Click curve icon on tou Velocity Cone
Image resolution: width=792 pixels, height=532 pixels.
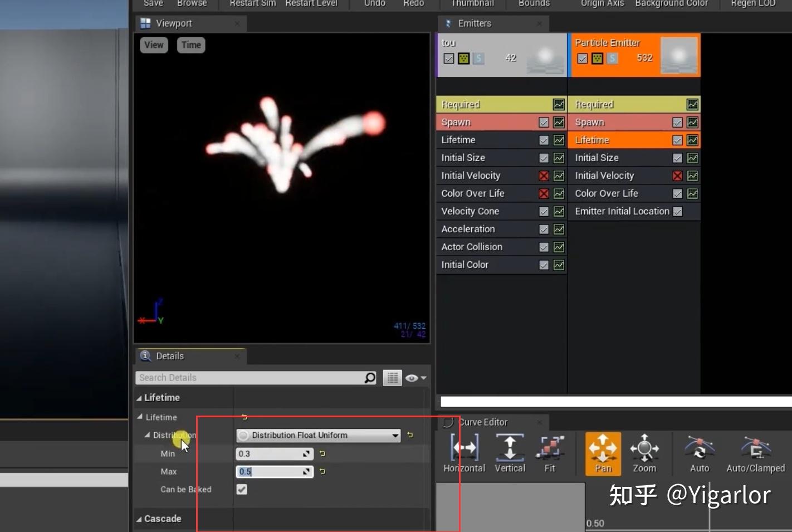coord(559,211)
